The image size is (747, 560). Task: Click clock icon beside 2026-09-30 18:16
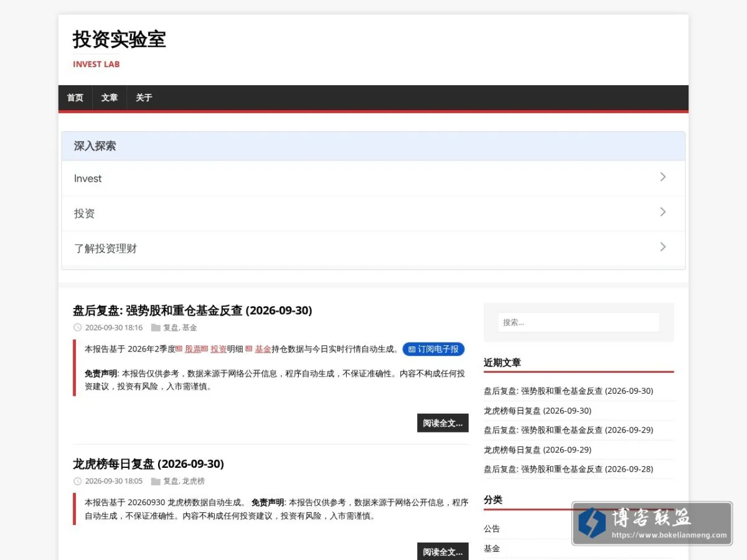point(77,327)
